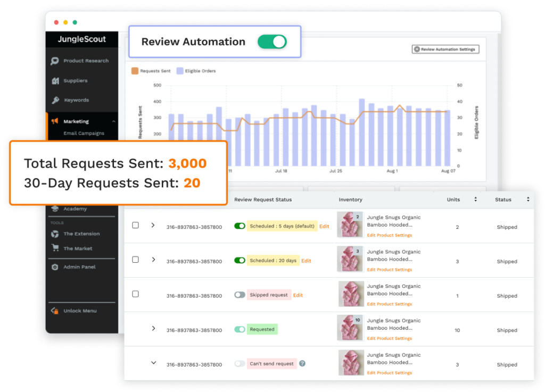Click Edit Product Settings in the 10 units row
The width and height of the screenshot is (545, 392).
click(389, 338)
